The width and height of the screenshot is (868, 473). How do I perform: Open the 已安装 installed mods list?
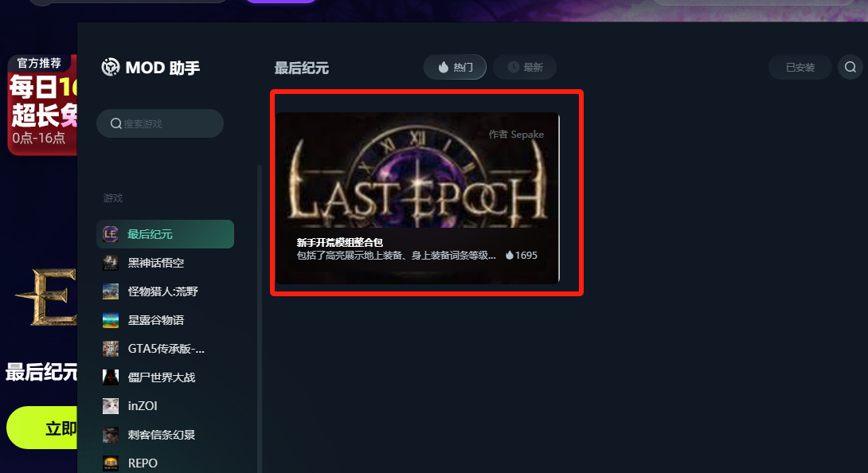pyautogui.click(x=800, y=67)
